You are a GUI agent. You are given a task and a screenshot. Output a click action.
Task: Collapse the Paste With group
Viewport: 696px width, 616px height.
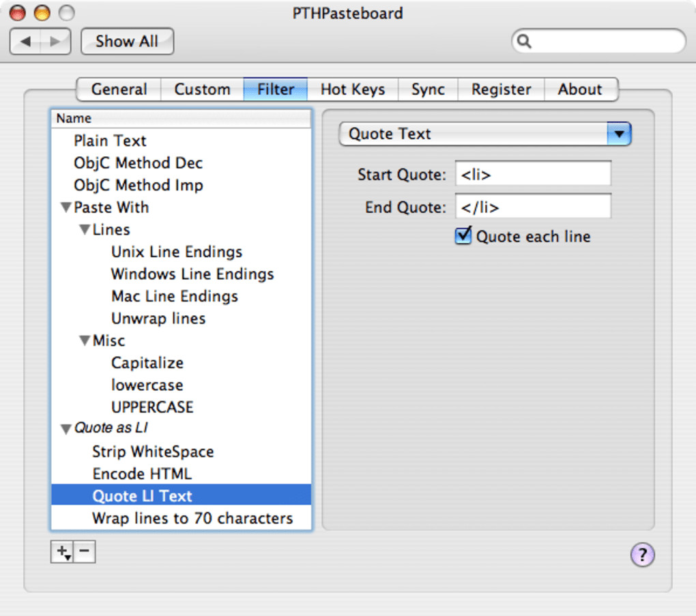(x=66, y=207)
